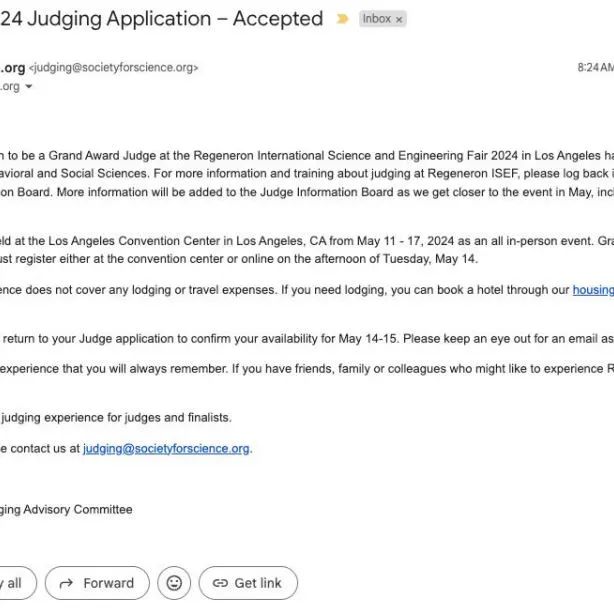Click the yellow importance marker beside the subject

tap(342, 19)
